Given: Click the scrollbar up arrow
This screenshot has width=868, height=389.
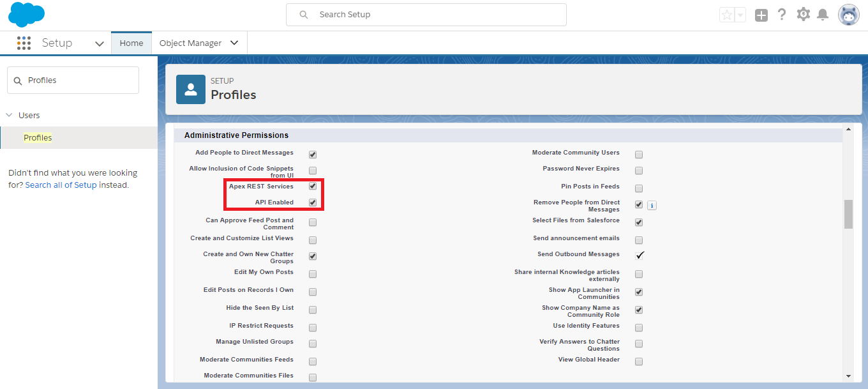Looking at the screenshot, I should pyautogui.click(x=848, y=128).
